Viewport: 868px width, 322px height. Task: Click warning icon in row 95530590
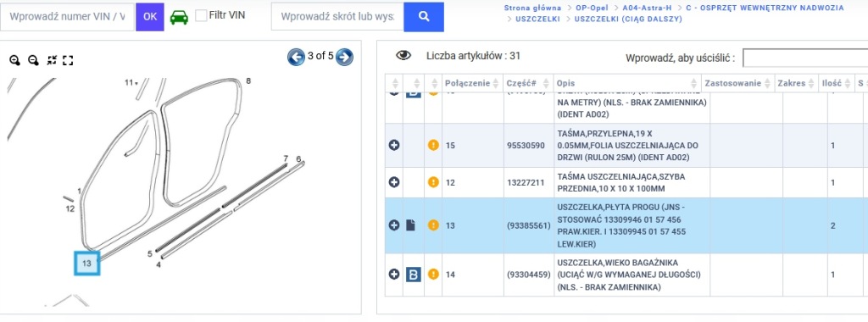[433, 146]
